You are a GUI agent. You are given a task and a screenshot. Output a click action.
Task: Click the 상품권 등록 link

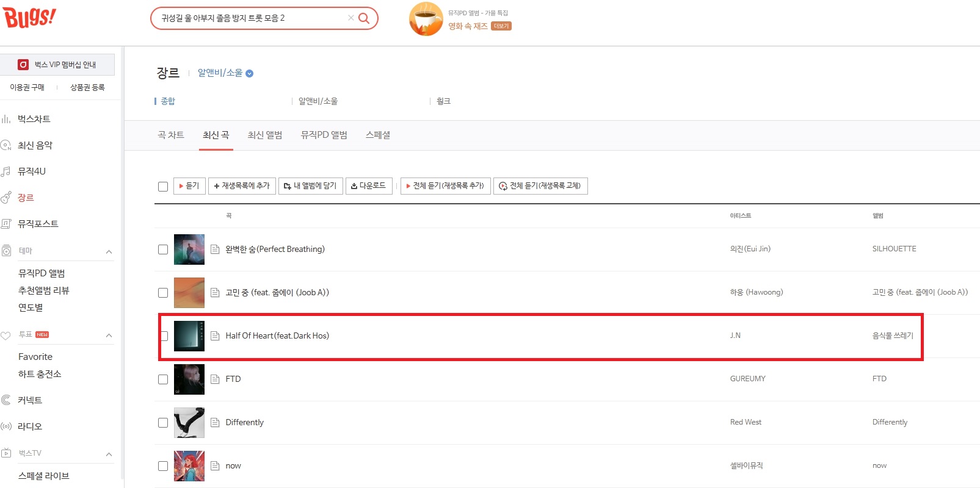[87, 88]
